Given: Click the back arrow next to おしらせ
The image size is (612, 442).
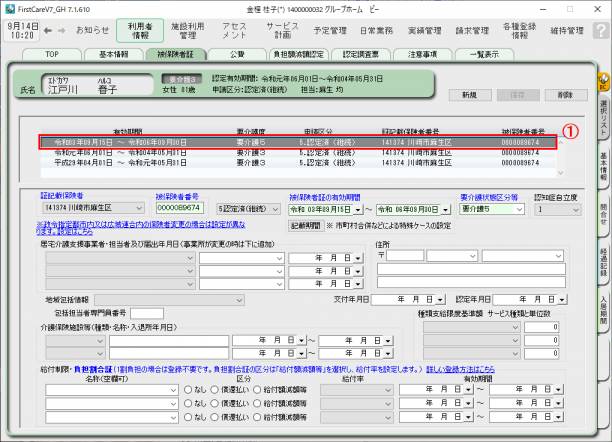Looking at the screenshot, I should pyautogui.click(x=60, y=30).
